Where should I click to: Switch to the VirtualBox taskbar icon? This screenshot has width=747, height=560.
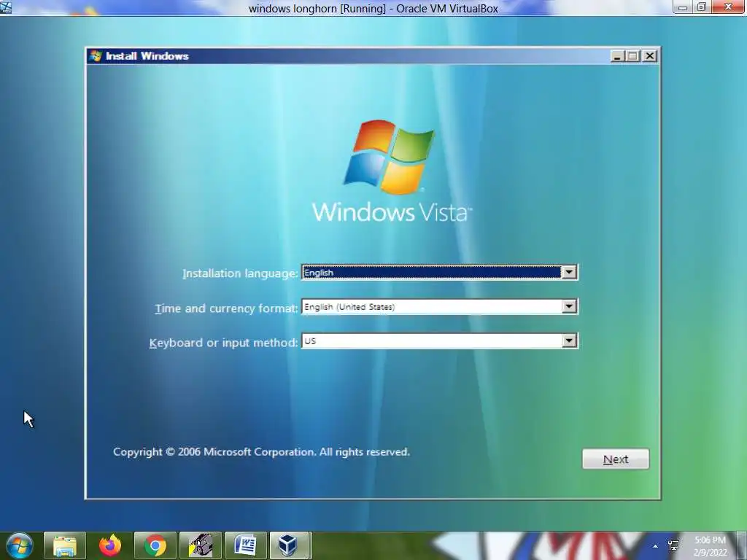pyautogui.click(x=289, y=545)
